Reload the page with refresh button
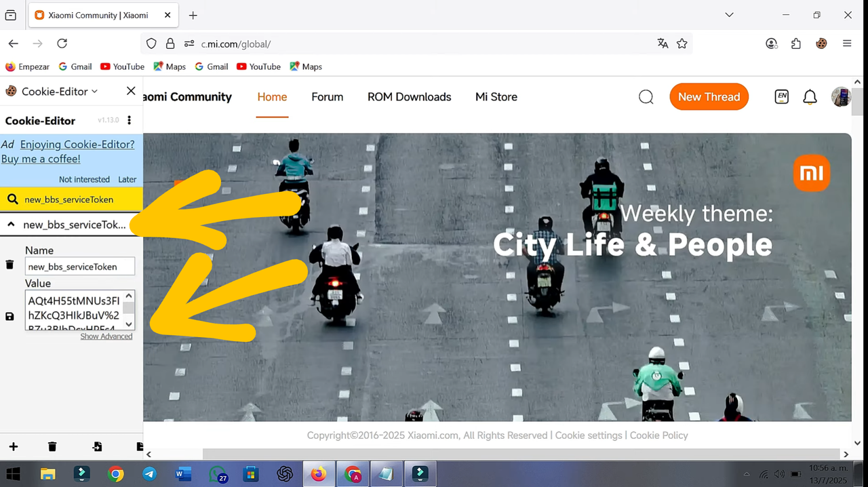 coord(62,43)
